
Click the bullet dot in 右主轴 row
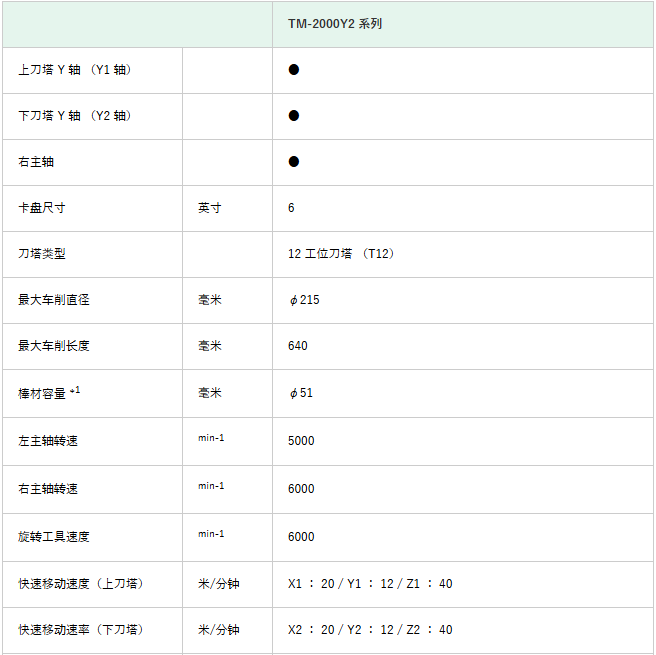point(294,162)
